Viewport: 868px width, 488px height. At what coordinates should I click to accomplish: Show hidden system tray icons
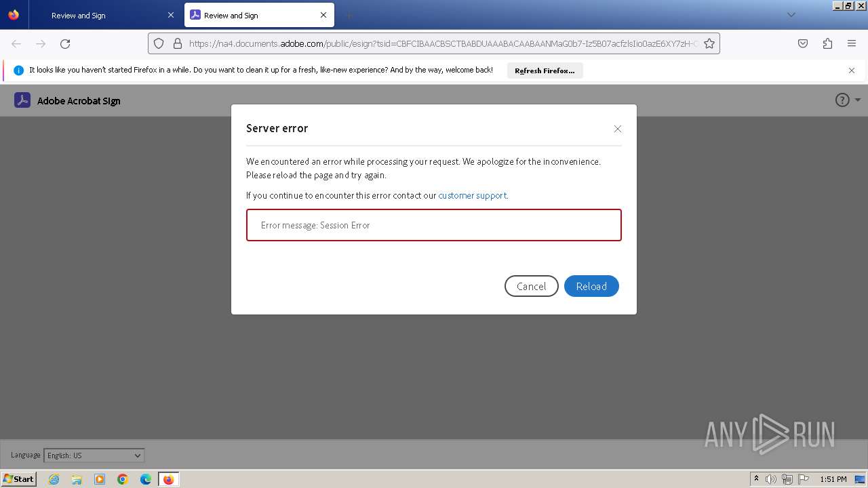(756, 479)
